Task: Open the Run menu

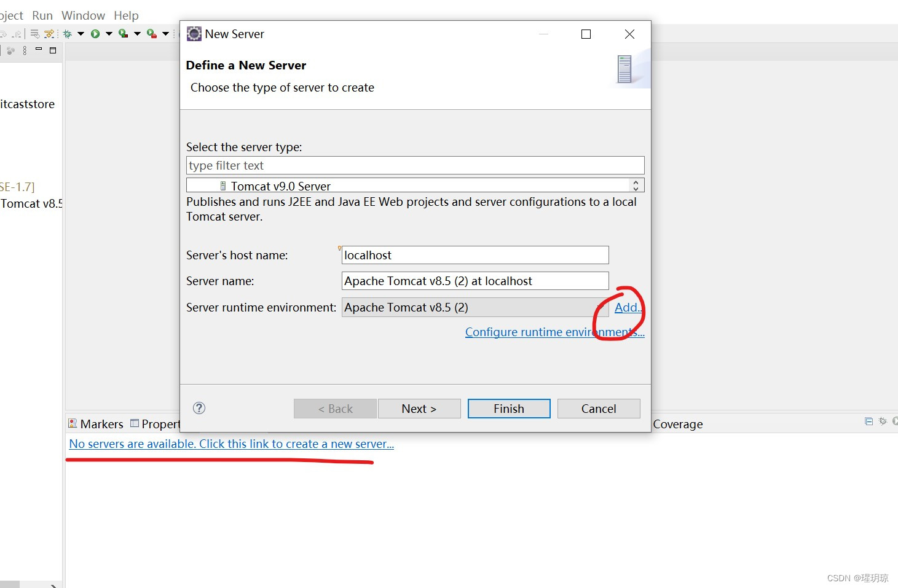Action: 42,15
